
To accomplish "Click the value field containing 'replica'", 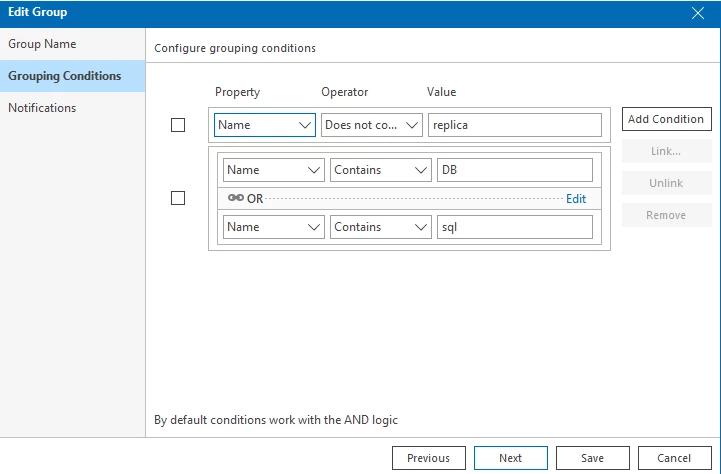I will 514,125.
